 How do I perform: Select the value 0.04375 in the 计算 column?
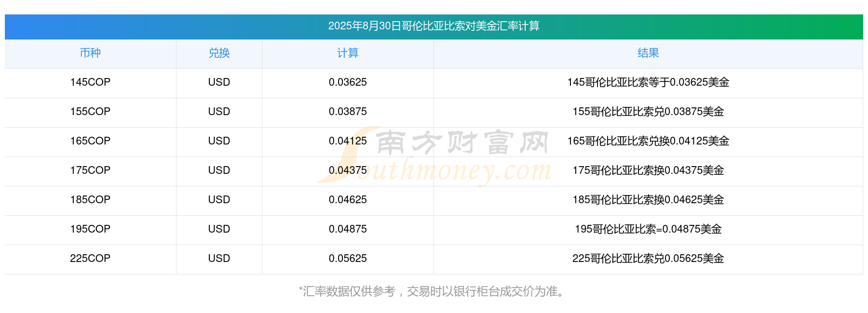pos(348,170)
